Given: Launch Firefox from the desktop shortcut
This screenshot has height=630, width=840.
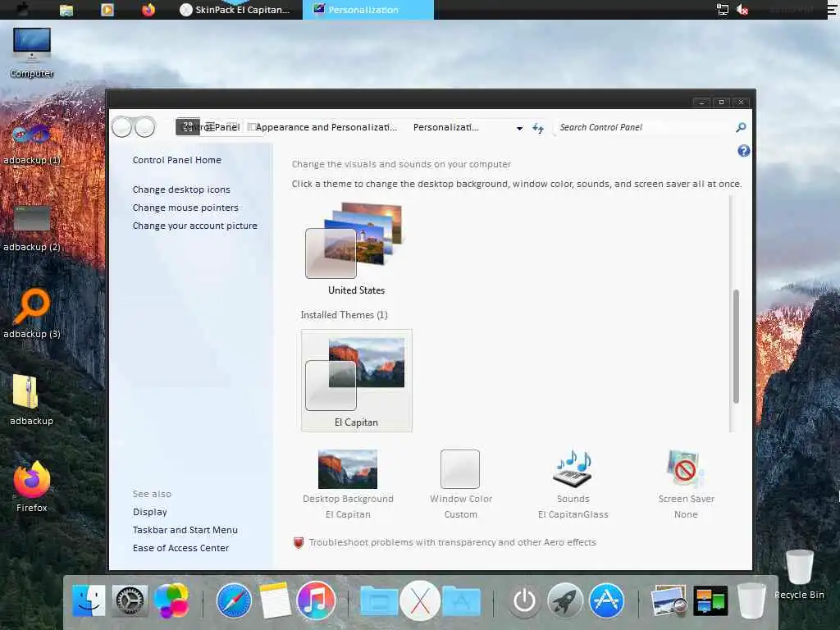Looking at the screenshot, I should [32, 486].
